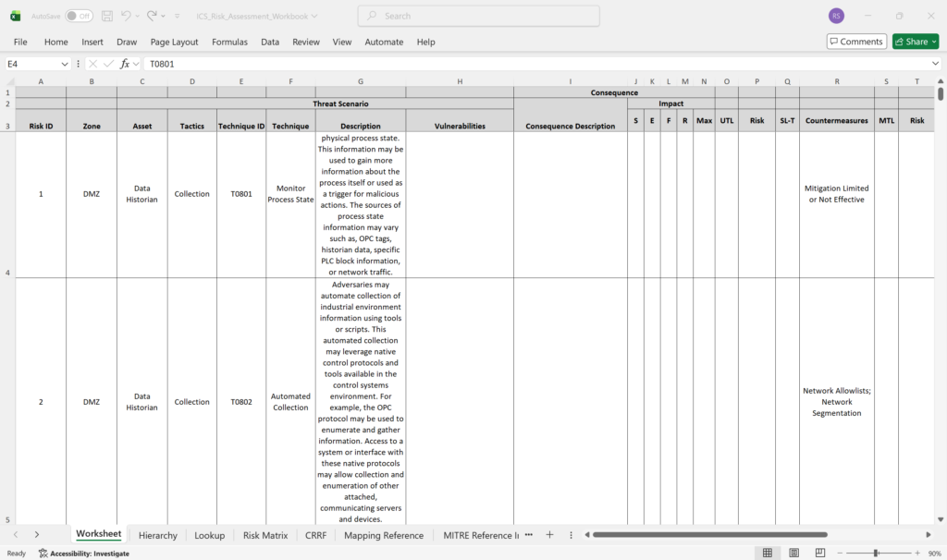Select Network Allowlists; Network Segmentation cell
947x560 pixels.
(x=836, y=402)
